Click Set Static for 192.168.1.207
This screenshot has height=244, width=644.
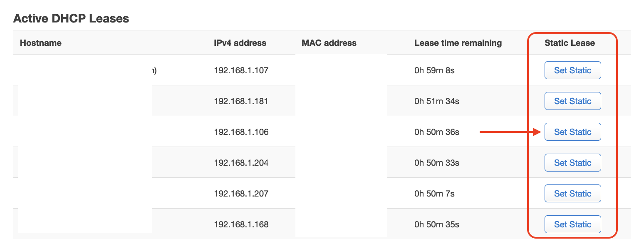coord(572,194)
